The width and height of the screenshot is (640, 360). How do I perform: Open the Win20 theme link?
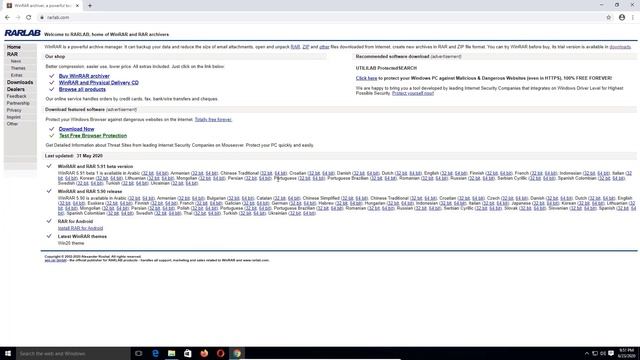pos(71,243)
